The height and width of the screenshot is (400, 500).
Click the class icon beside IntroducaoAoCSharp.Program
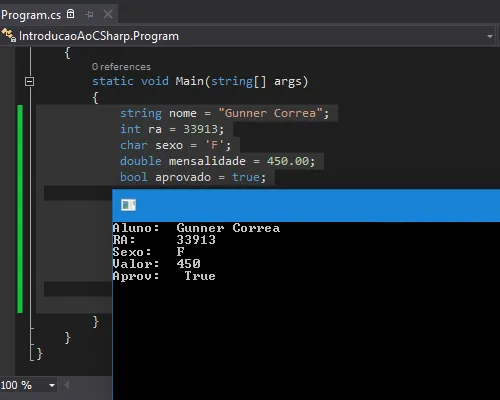8,35
